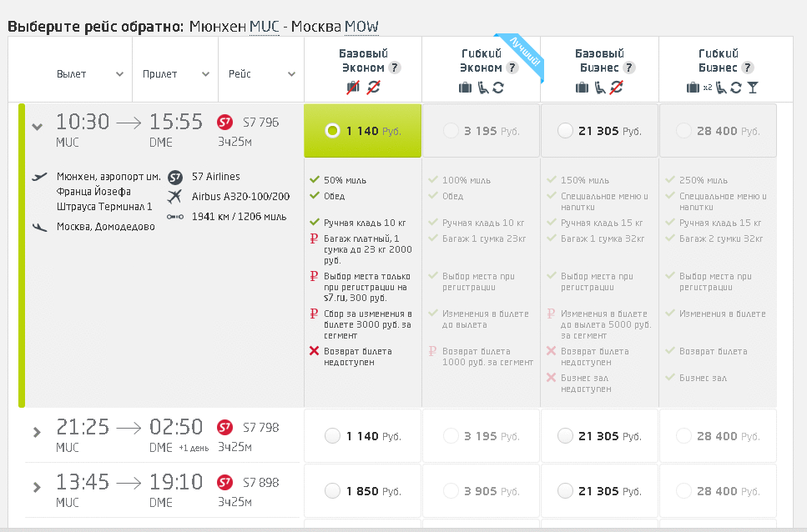Collapse details of the 10:30 flight
Viewport: 807px width, 532px height.
pyautogui.click(x=37, y=127)
